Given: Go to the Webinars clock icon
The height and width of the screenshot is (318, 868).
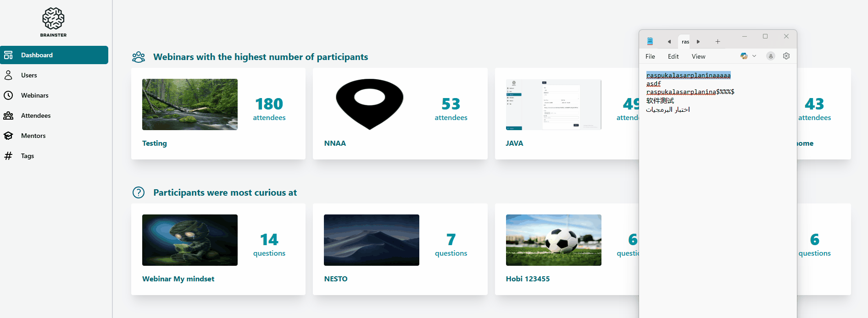Looking at the screenshot, I should 8,95.
